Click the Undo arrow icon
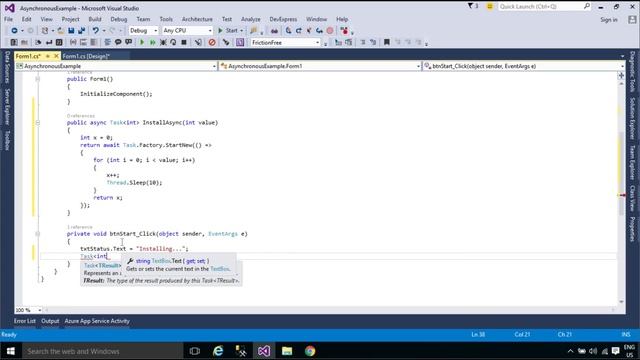Viewport: 640px width, 360px height. [96, 31]
